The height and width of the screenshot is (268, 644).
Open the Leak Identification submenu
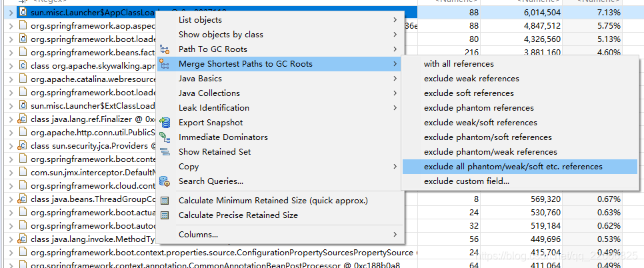(x=280, y=108)
